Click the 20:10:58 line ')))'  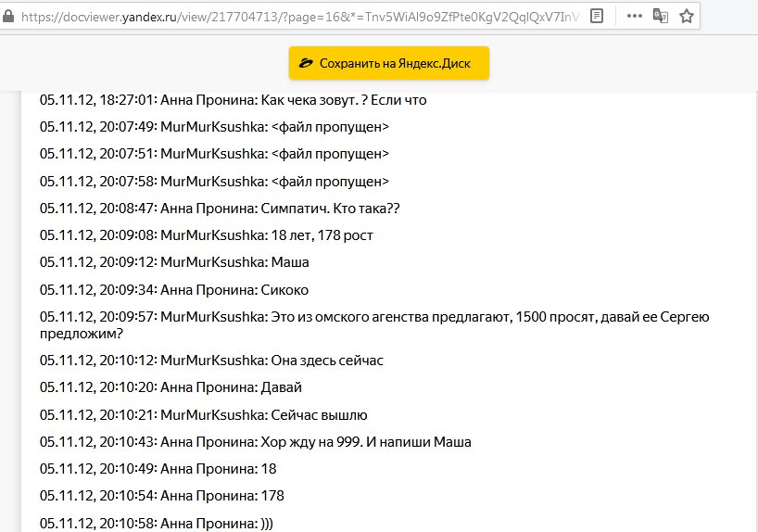point(157,524)
